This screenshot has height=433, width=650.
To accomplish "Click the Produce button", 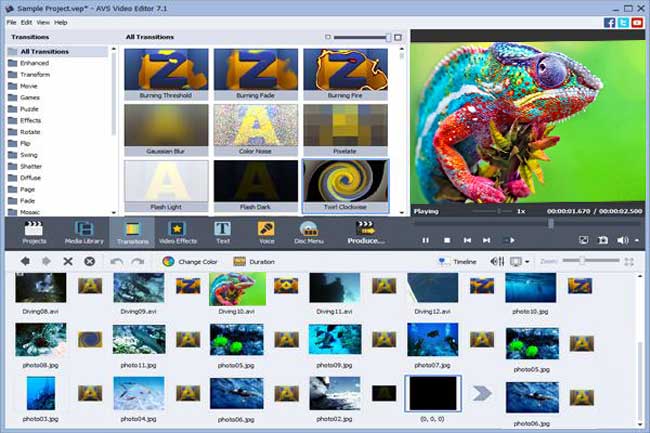I will pyautogui.click(x=365, y=231).
